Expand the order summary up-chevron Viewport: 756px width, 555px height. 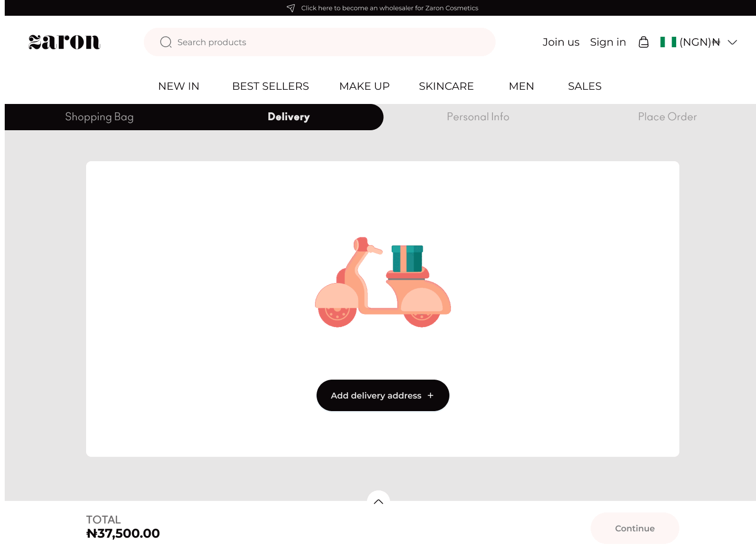[379, 501]
